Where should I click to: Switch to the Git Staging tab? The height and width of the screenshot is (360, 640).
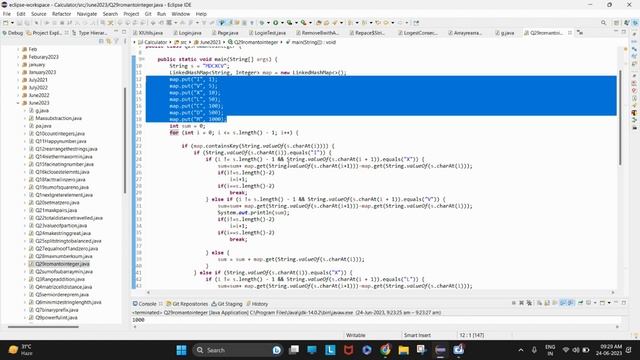pyautogui.click(x=227, y=304)
